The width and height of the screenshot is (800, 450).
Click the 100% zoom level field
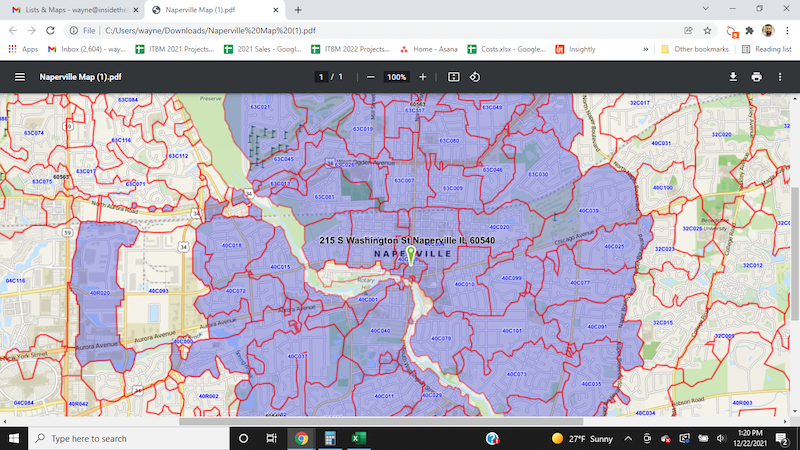coord(396,77)
